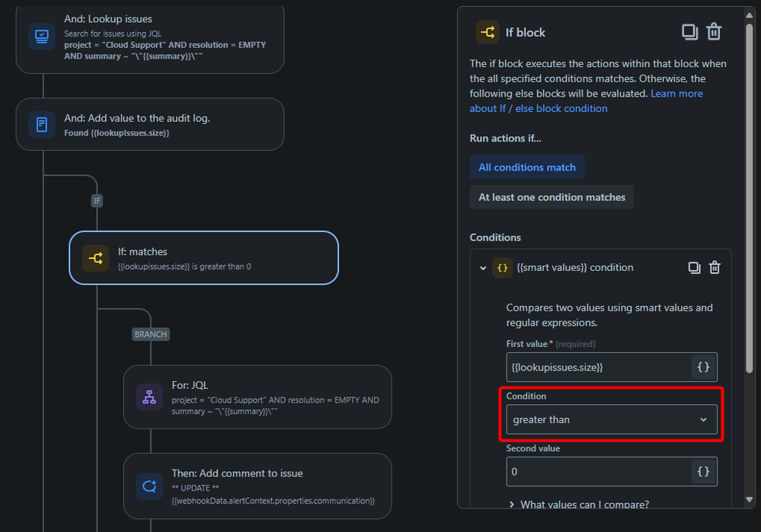The height and width of the screenshot is (532, 761).
Task: Select the All conditions match option
Action: 526,167
